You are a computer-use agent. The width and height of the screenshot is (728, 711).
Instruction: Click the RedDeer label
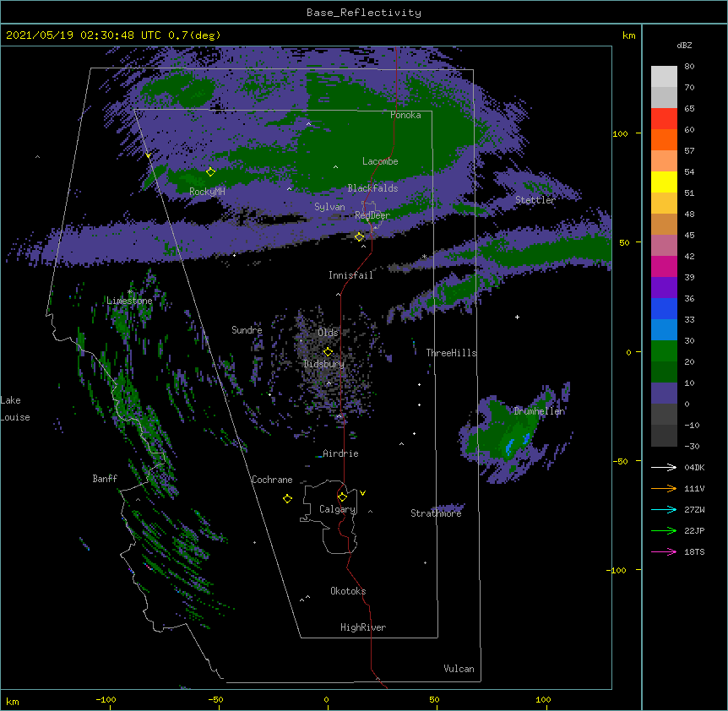click(x=372, y=215)
